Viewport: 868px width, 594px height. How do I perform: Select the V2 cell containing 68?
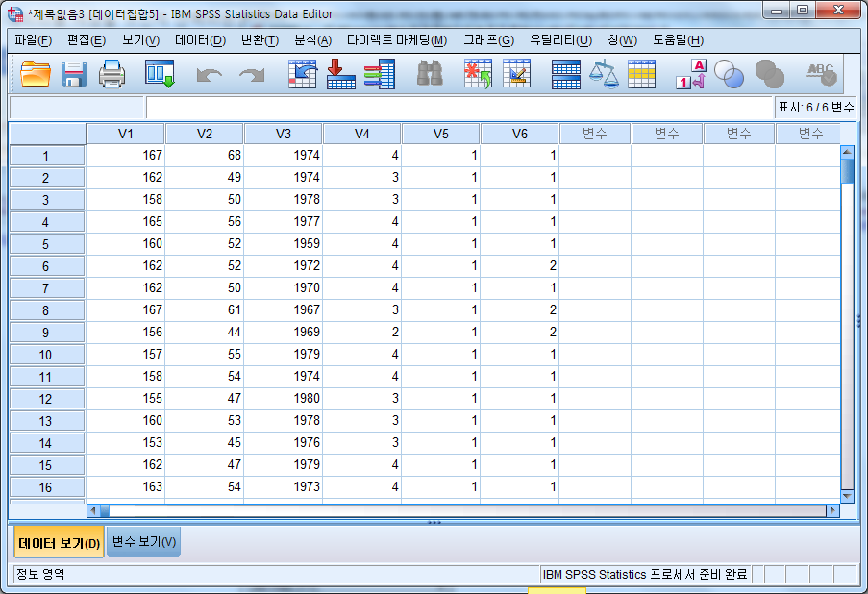click(x=204, y=155)
